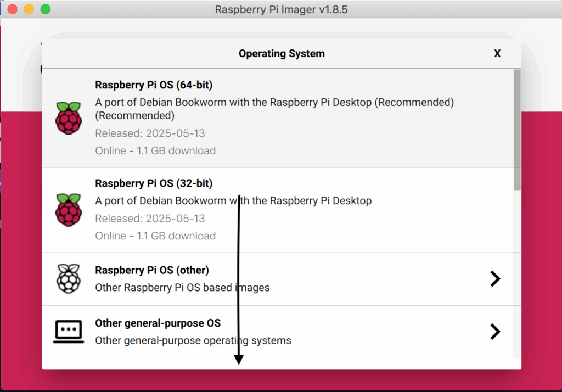Click 32-bit description 'A port of Debian Bookworm with the Raspberry Pi Desktop'
This screenshot has width=562, height=392.
click(x=233, y=201)
